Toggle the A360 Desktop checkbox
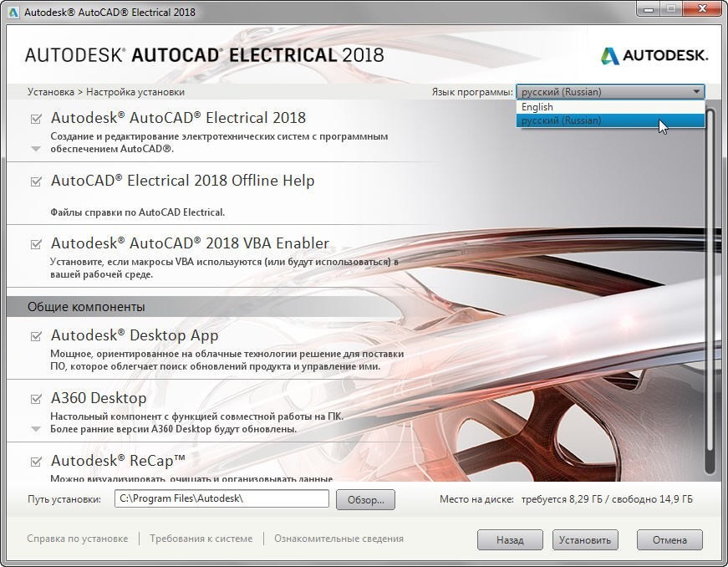The height and width of the screenshot is (567, 728). 36,398
